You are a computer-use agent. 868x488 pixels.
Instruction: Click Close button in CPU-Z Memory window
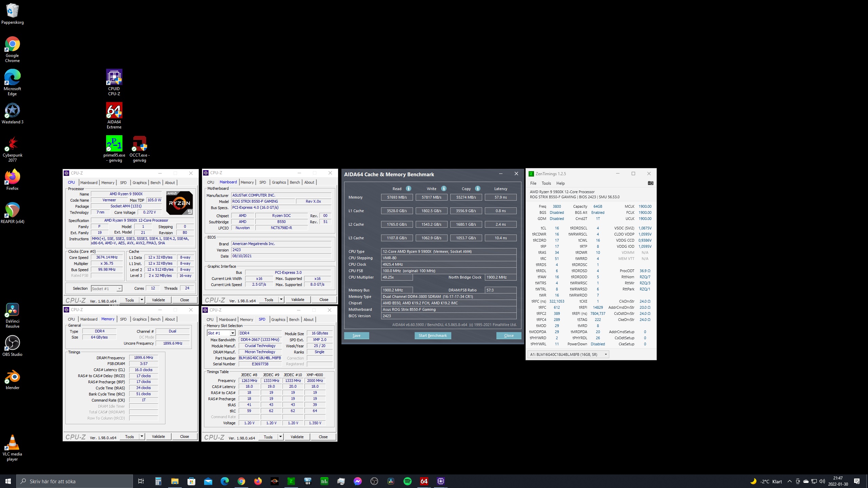[184, 436]
